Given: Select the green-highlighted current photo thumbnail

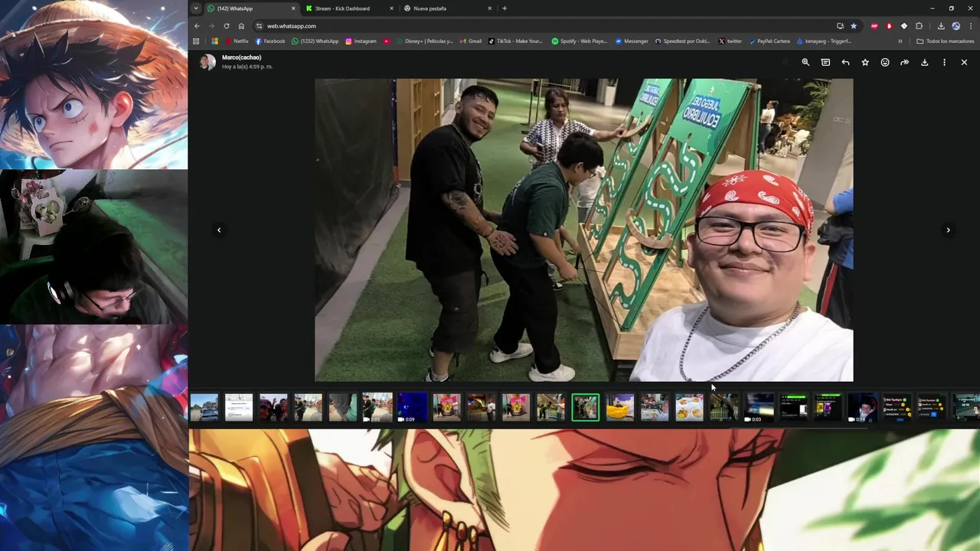Looking at the screenshot, I should coord(586,407).
